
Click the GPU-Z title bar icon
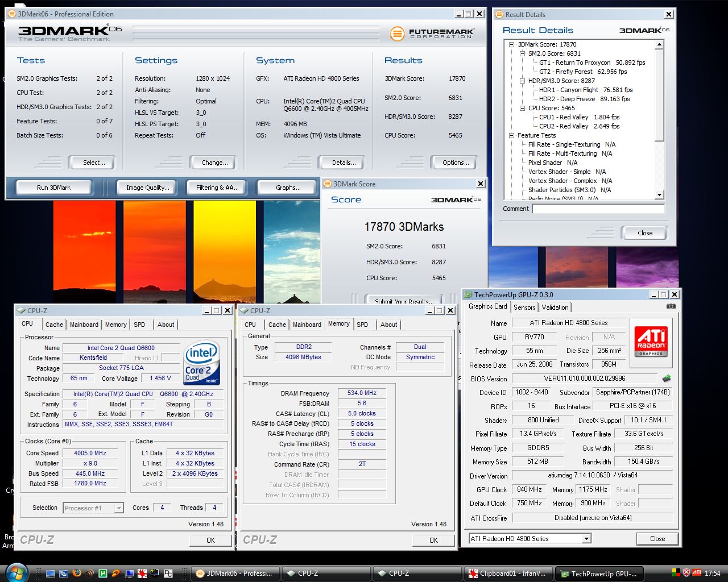469,294
